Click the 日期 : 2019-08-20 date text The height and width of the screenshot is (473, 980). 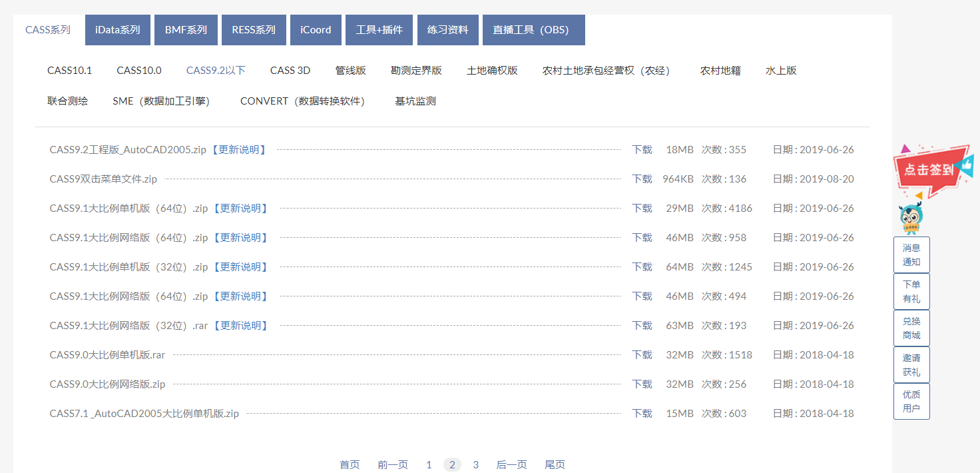click(x=813, y=179)
